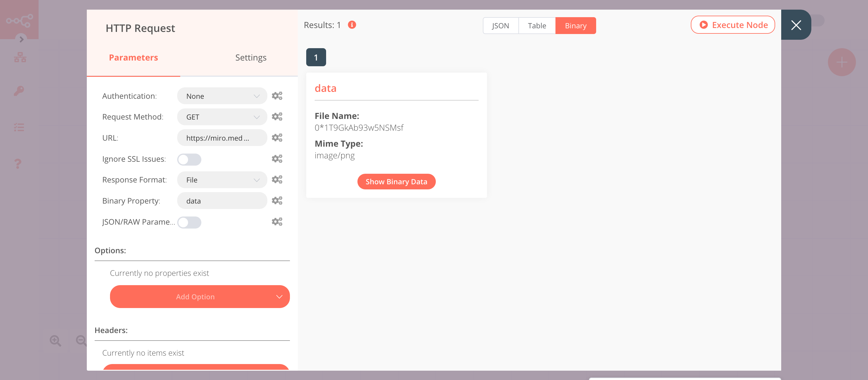
Task: Turn on JSON/RAW Parameters
Action: click(x=189, y=222)
